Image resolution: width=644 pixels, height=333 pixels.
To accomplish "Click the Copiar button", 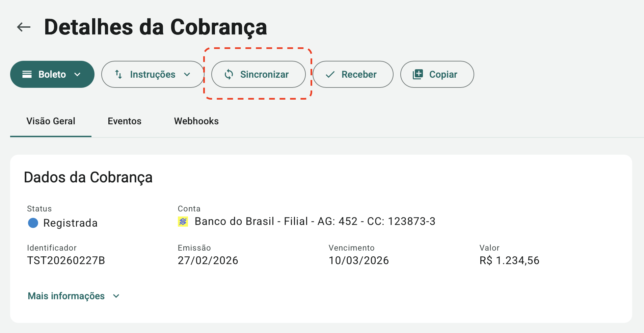I will click(x=437, y=74).
